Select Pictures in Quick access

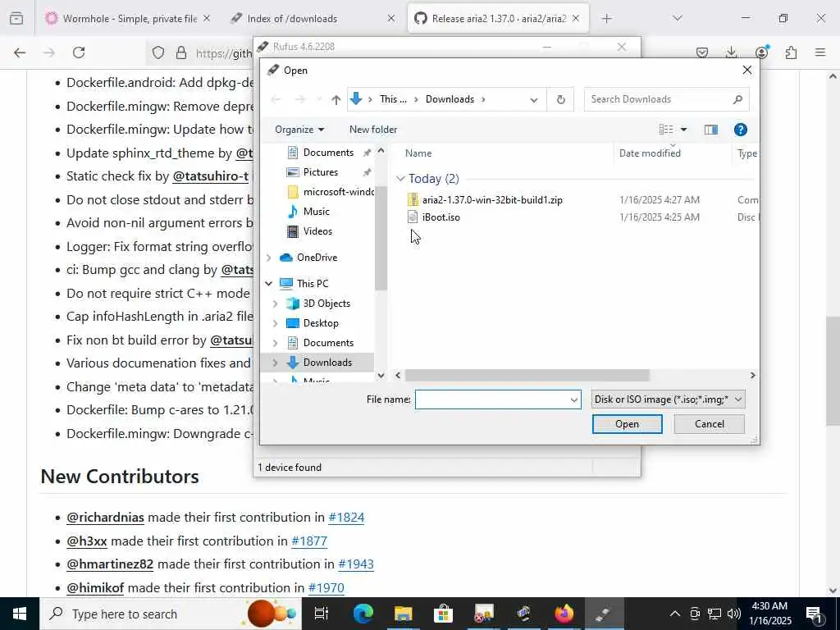[321, 172]
